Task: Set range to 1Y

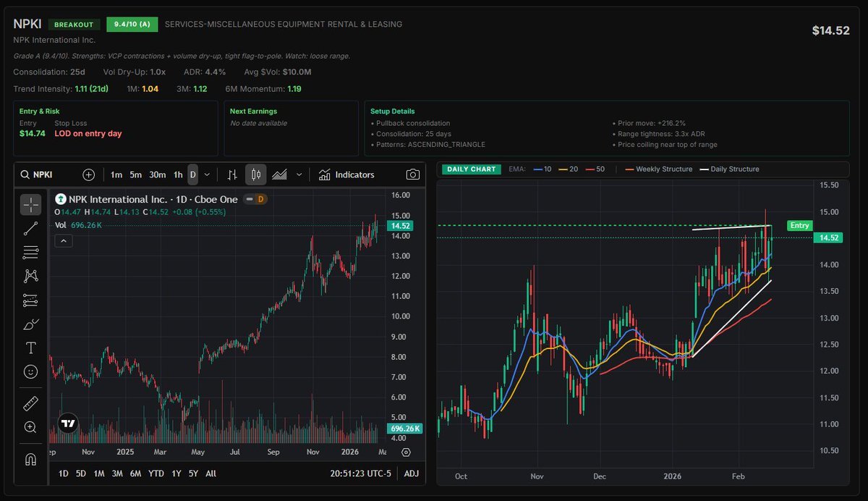Action: tap(176, 473)
